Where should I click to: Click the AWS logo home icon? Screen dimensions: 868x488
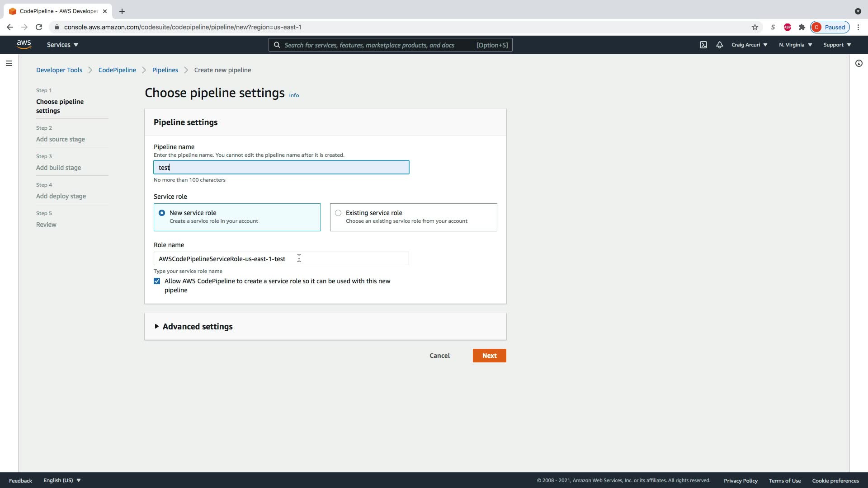[24, 44]
